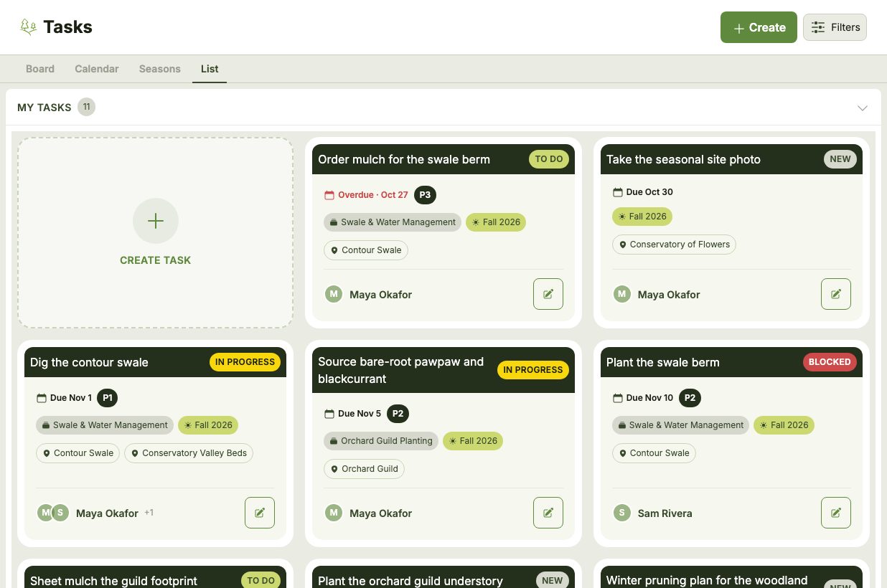887x588 pixels.
Task: Open the Filters panel
Action: point(835,27)
